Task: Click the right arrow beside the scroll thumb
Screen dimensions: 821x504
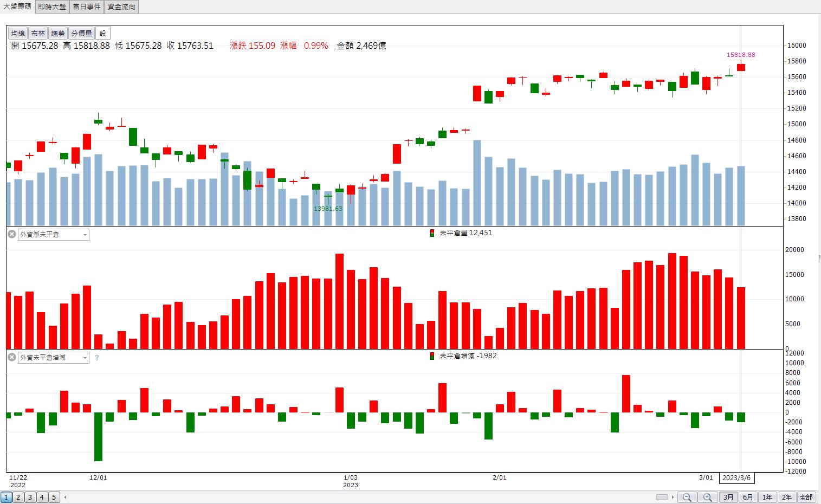Action: coord(673,497)
